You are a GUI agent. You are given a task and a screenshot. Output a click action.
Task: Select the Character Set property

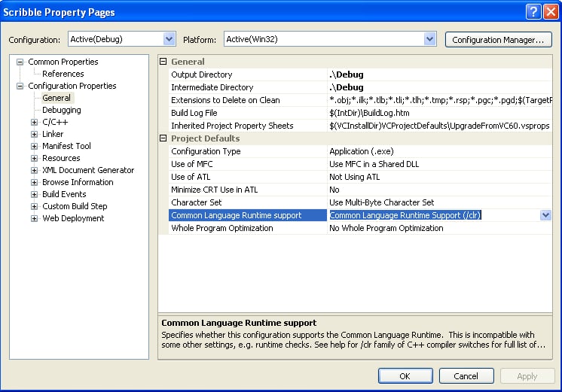197,202
